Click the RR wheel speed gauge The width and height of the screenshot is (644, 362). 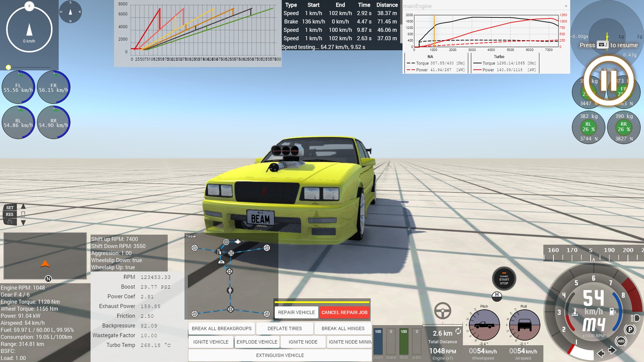pos(54,122)
